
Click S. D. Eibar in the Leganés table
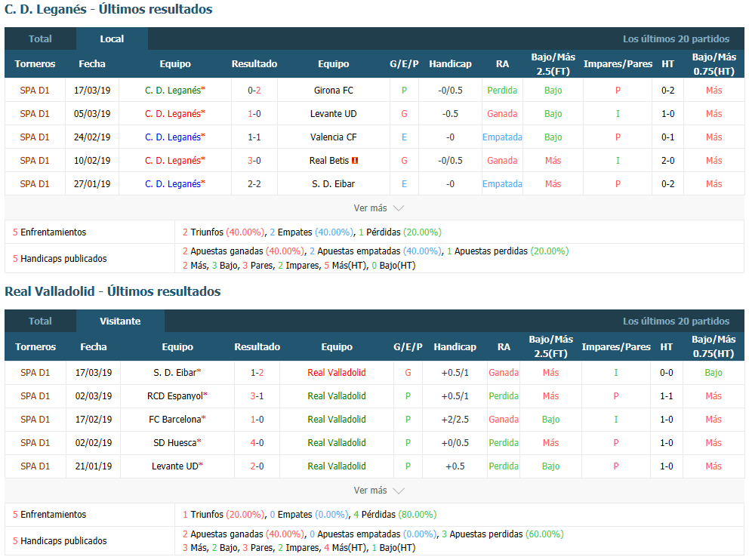(334, 184)
